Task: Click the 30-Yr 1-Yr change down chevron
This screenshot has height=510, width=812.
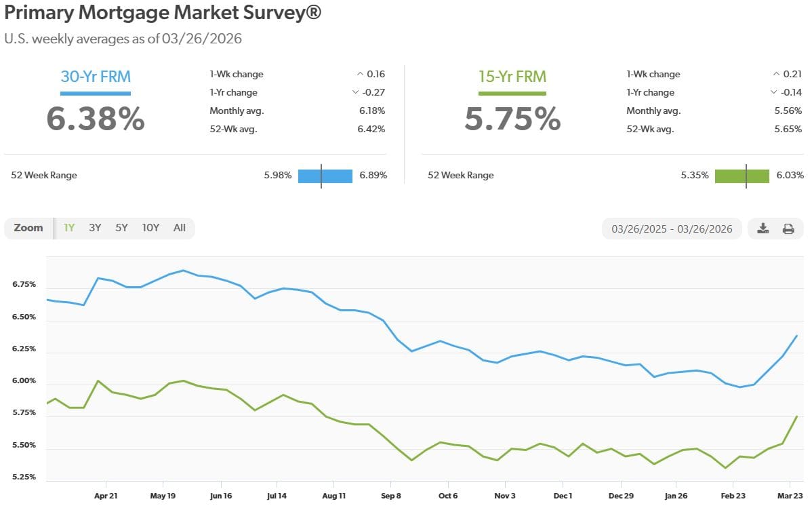Action: [x=355, y=92]
